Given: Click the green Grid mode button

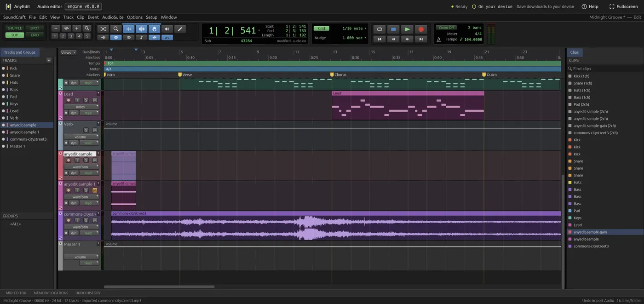Looking at the screenshot, I should click(322, 29).
